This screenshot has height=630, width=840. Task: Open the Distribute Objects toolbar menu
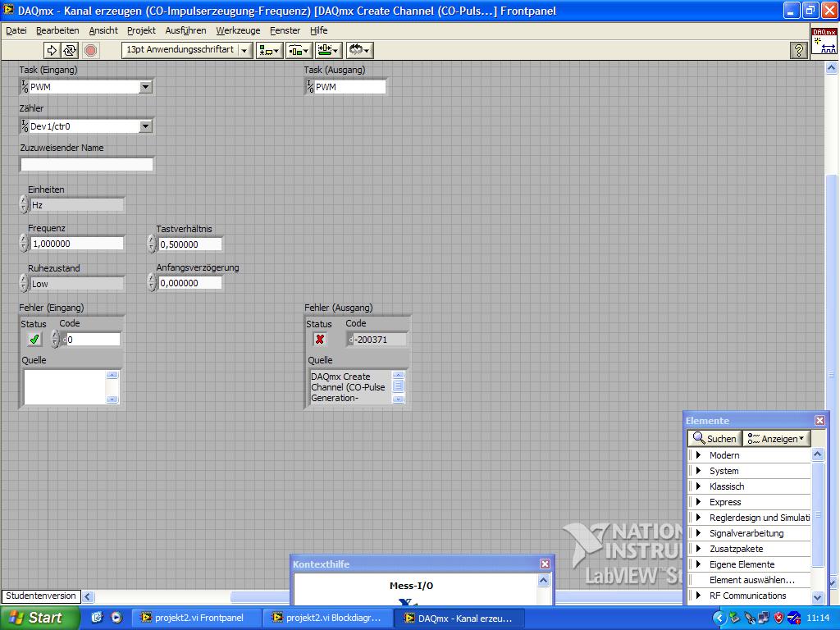click(299, 50)
